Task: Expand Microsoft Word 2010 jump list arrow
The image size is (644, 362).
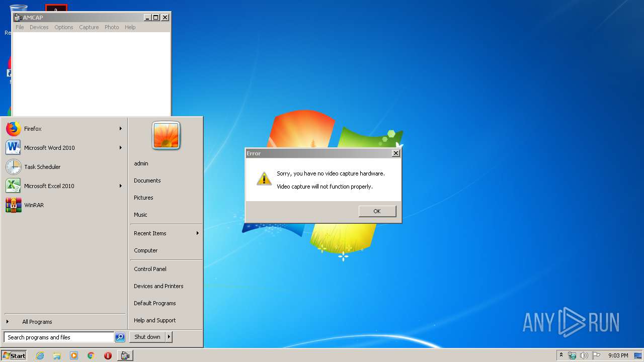Action: pyautogui.click(x=121, y=148)
